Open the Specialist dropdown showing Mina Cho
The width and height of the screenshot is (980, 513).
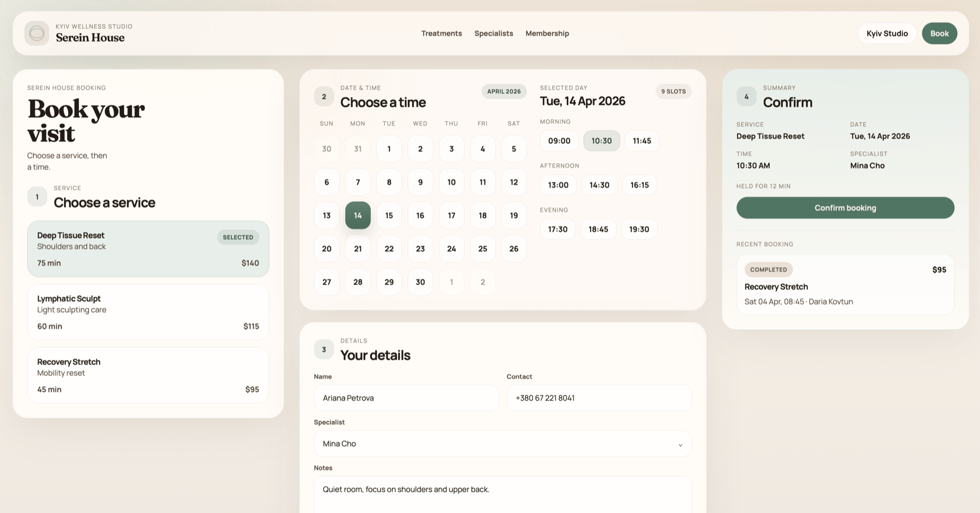click(x=503, y=443)
